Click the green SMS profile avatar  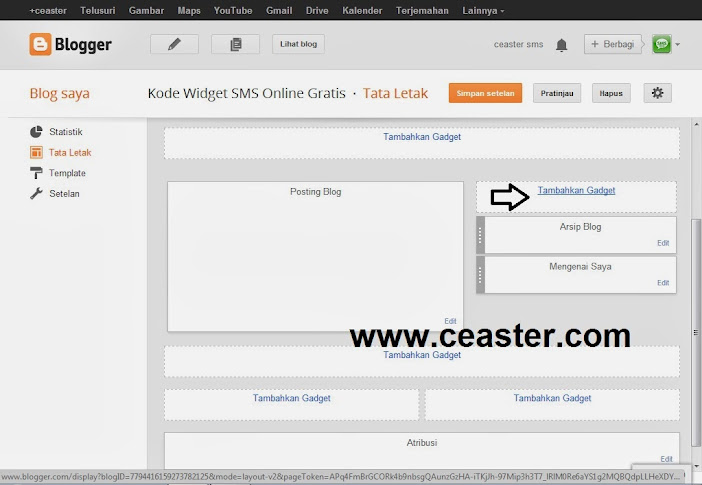click(x=661, y=44)
